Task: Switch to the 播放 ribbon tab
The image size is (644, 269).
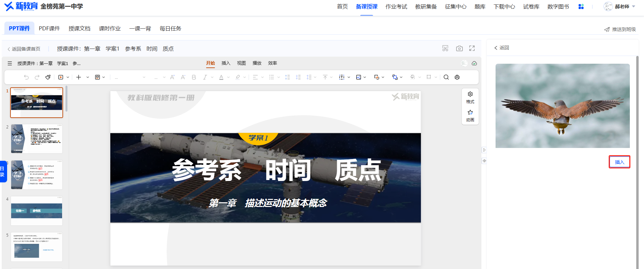Action: [257, 63]
